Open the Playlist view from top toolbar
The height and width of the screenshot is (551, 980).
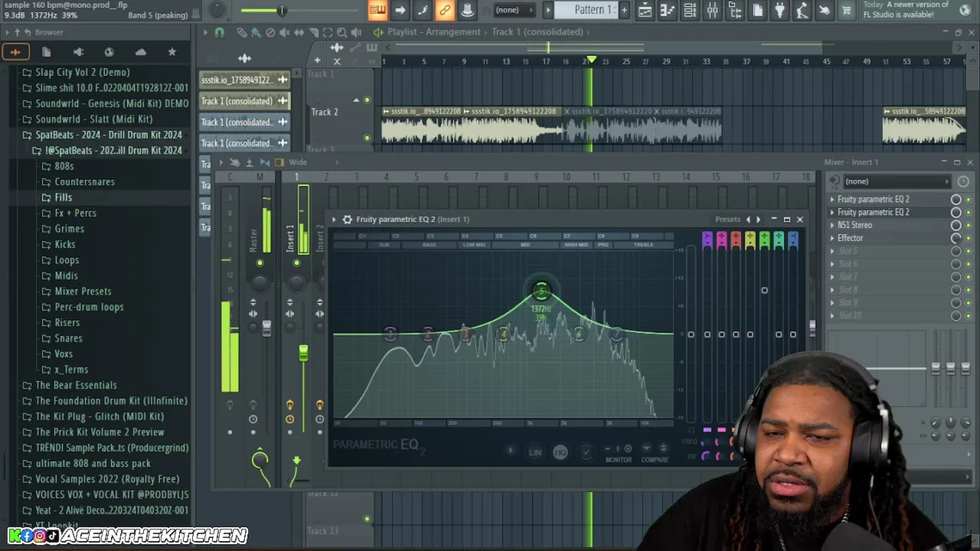(645, 10)
